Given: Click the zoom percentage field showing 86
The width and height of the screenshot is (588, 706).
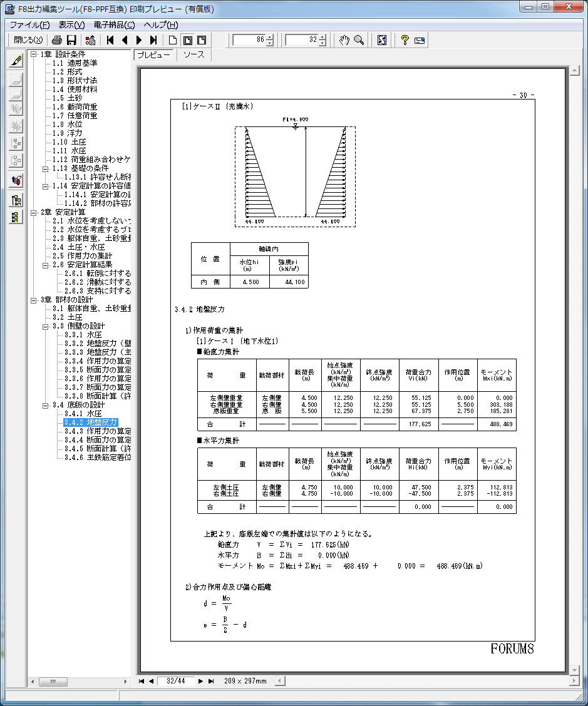Looking at the screenshot, I should click(x=249, y=40).
